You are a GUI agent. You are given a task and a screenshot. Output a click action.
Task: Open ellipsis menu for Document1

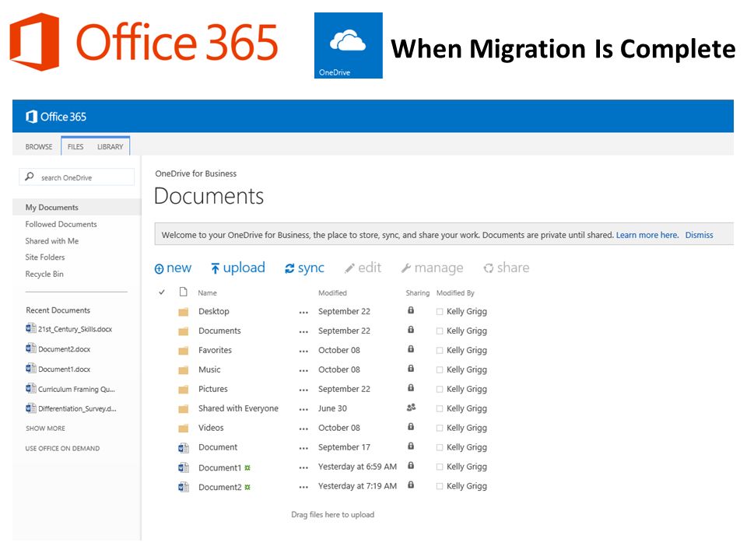pyautogui.click(x=303, y=468)
